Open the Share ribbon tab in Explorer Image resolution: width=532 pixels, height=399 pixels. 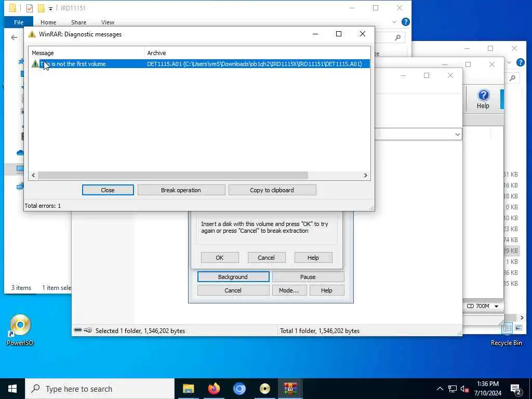pyautogui.click(x=78, y=22)
